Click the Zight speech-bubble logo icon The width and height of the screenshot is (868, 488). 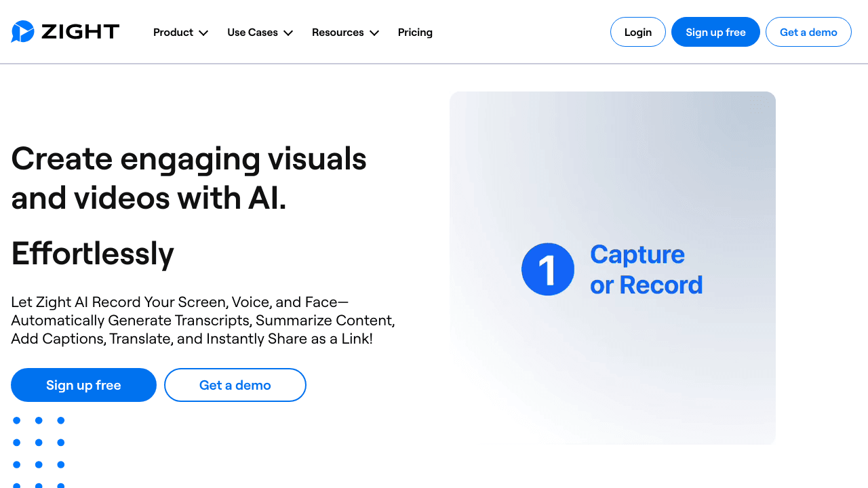pyautogui.click(x=22, y=32)
